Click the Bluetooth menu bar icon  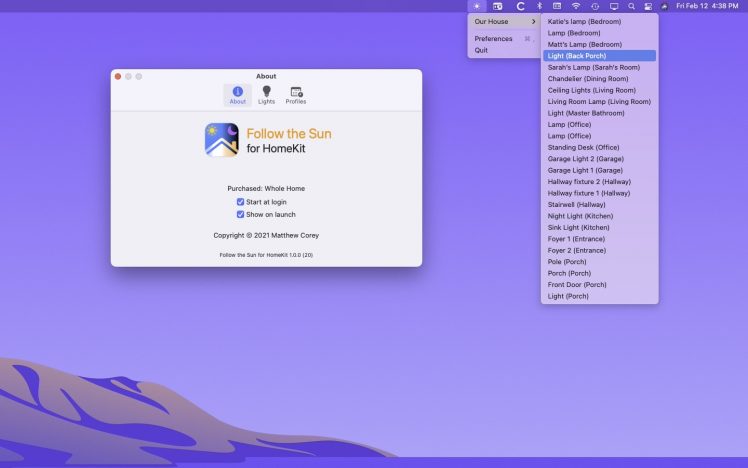(539, 6)
